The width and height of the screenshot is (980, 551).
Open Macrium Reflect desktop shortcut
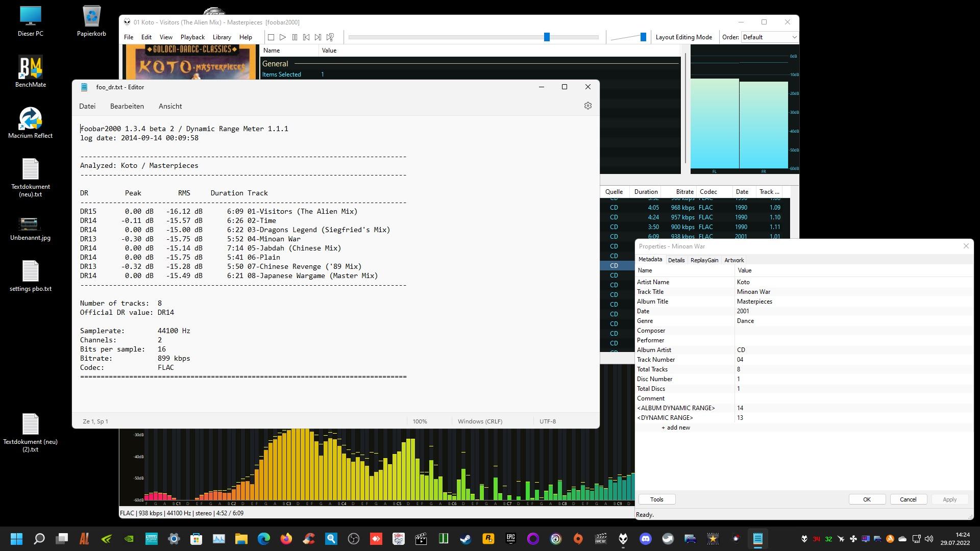[x=31, y=123]
